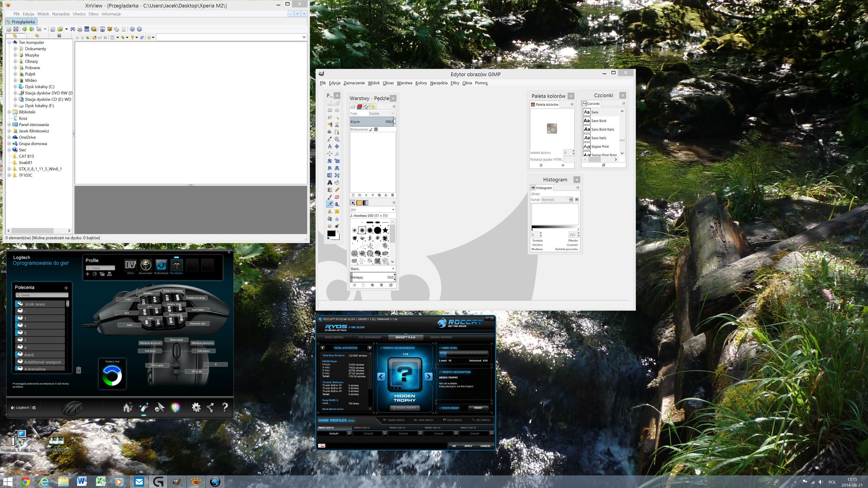This screenshot has width=868, height=488.
Task: Click RESET button next to Stats Reset
Action: [478, 408]
